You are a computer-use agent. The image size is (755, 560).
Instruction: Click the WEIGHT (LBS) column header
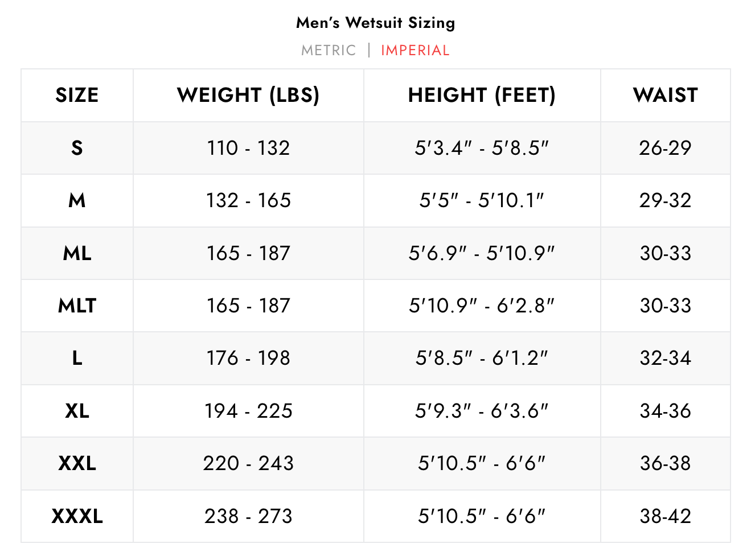pos(248,95)
